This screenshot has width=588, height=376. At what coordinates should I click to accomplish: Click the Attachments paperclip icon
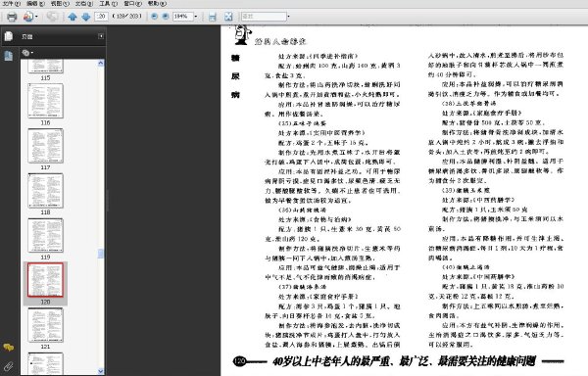click(x=8, y=366)
